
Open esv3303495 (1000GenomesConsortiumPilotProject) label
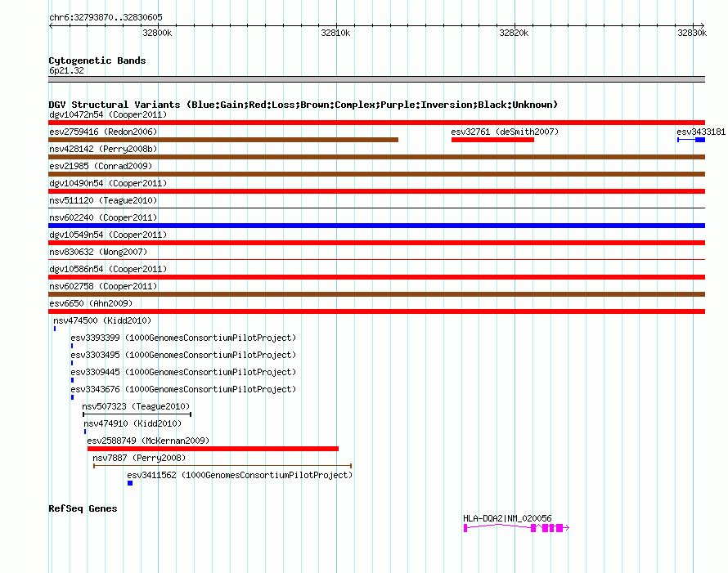[x=183, y=355]
